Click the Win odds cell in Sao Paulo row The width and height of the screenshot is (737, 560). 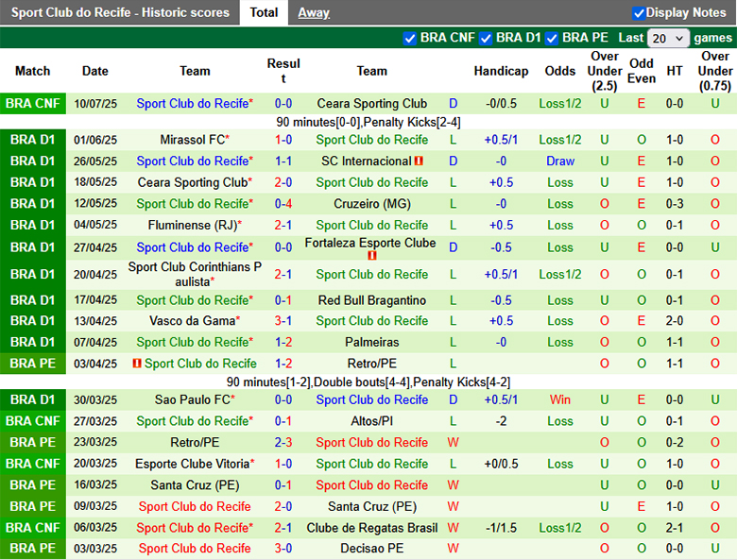click(x=559, y=399)
